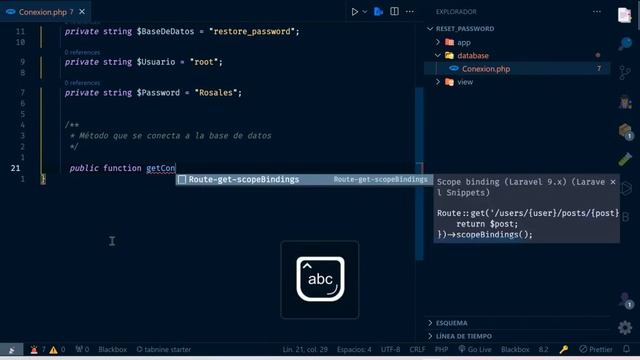Click PHP version 8.2 in status bar
The height and width of the screenshot is (360, 640).
point(543,349)
